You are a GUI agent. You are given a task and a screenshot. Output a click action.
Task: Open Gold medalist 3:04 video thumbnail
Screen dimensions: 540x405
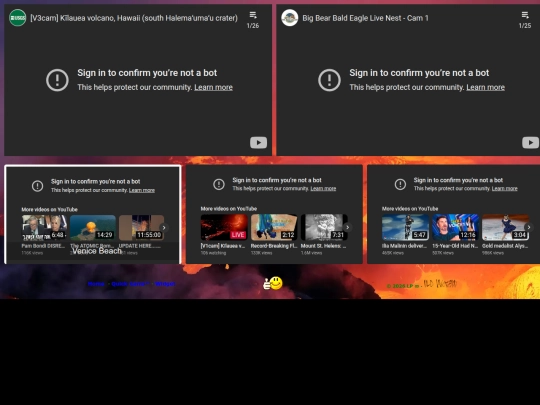pyautogui.click(x=505, y=227)
